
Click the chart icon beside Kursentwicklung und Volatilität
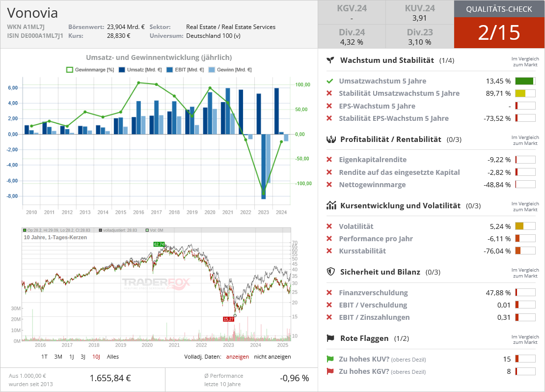coord(331,205)
